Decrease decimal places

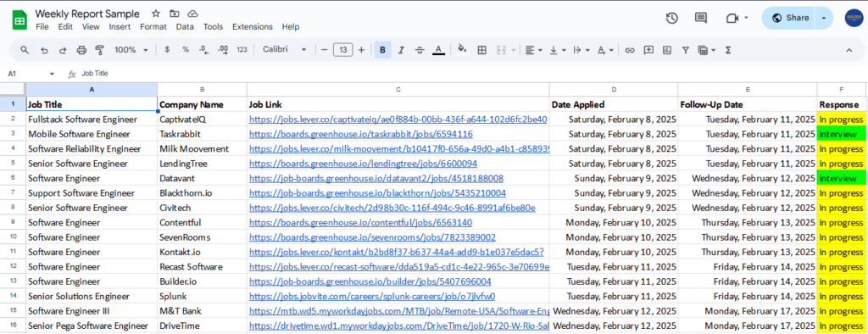coord(203,50)
